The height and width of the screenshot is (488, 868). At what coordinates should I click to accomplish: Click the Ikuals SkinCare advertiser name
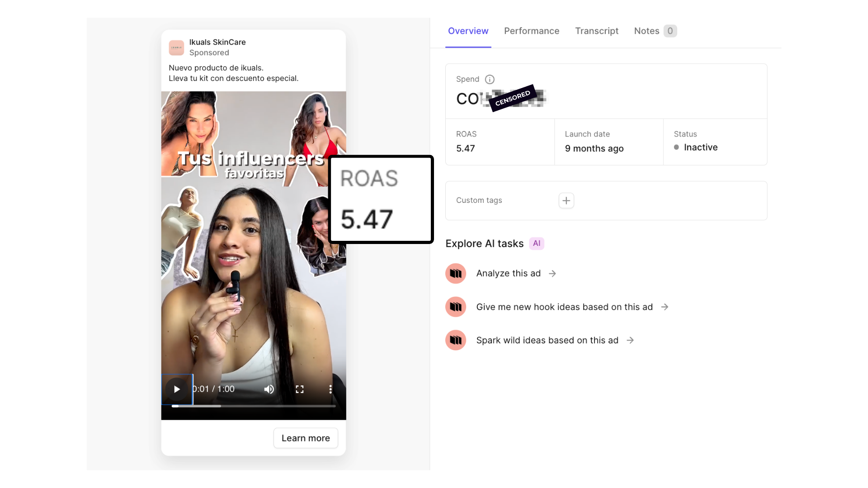coord(217,42)
